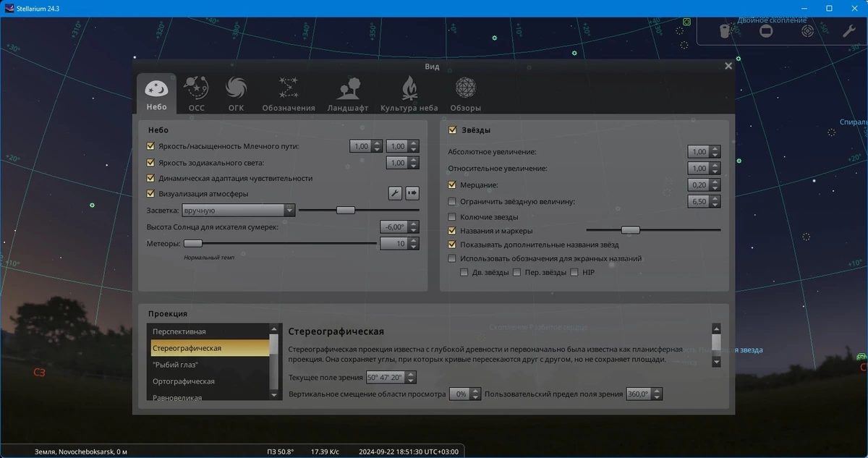This screenshot has width=868, height=458.
Task: Uncheck Яркость/насыщенность Млечного пути
Action: [x=151, y=146]
